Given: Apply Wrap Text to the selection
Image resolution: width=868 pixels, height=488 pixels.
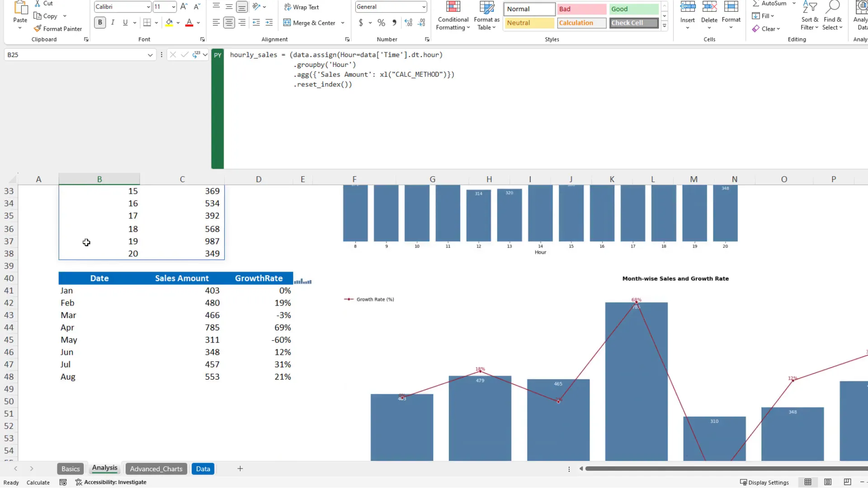Looking at the screenshot, I should point(302,7).
